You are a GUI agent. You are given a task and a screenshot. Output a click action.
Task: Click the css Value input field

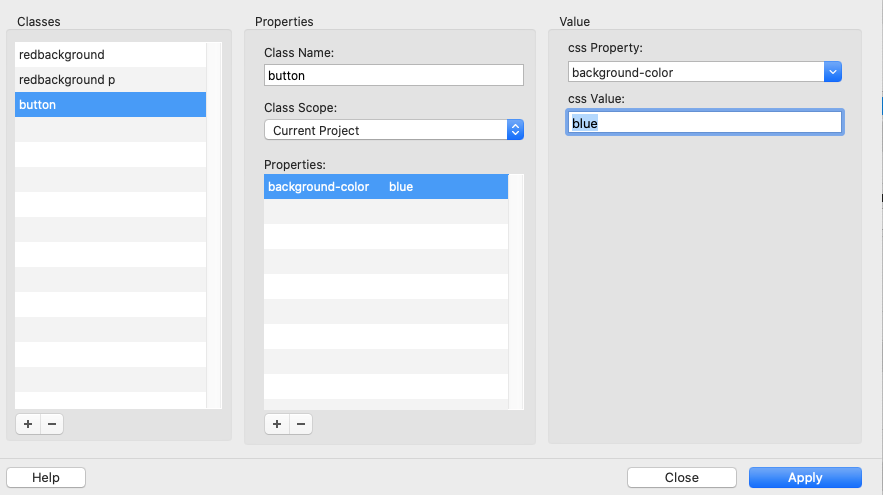pos(704,123)
